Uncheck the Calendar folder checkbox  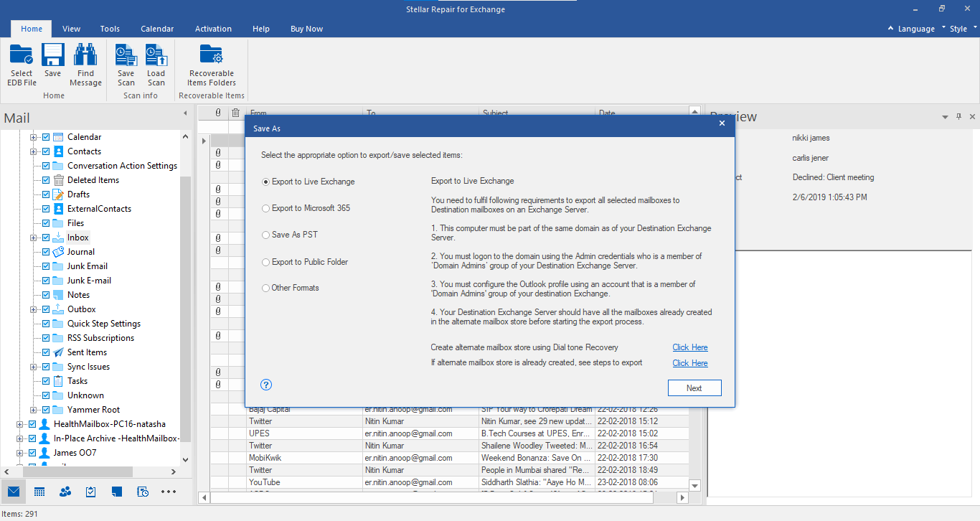[46, 137]
